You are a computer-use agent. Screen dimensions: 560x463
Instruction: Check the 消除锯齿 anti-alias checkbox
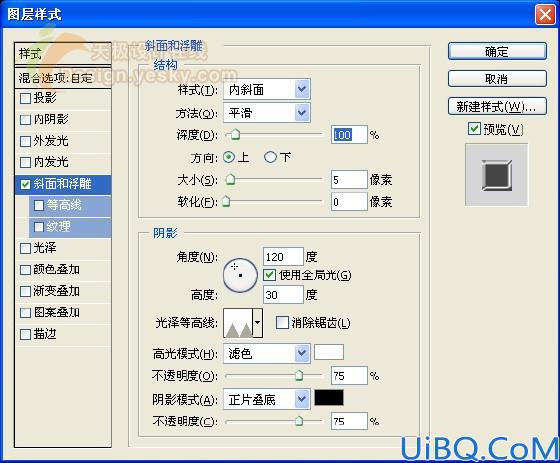tap(282, 323)
